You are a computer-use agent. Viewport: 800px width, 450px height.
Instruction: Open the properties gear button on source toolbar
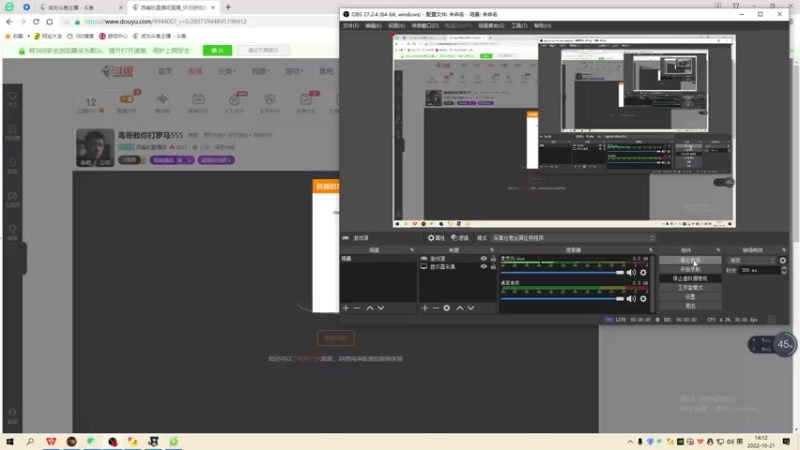(x=436, y=238)
